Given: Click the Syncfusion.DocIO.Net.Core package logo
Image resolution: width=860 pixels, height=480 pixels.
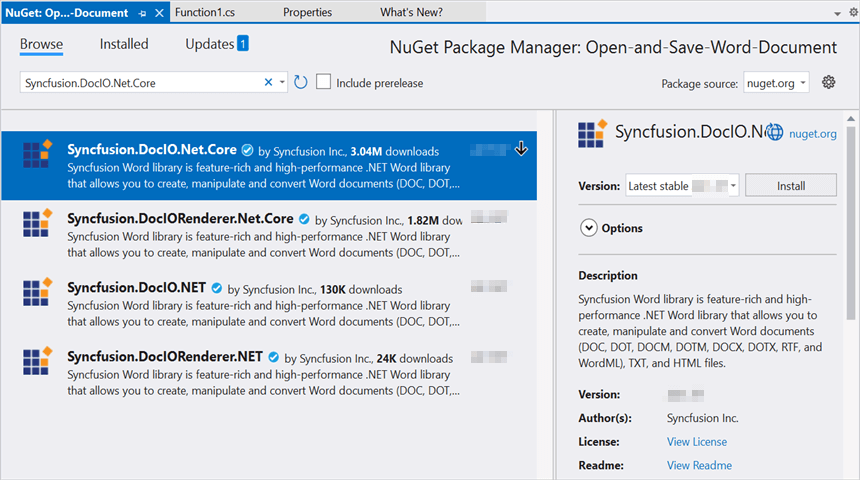Looking at the screenshot, I should pos(37,153).
